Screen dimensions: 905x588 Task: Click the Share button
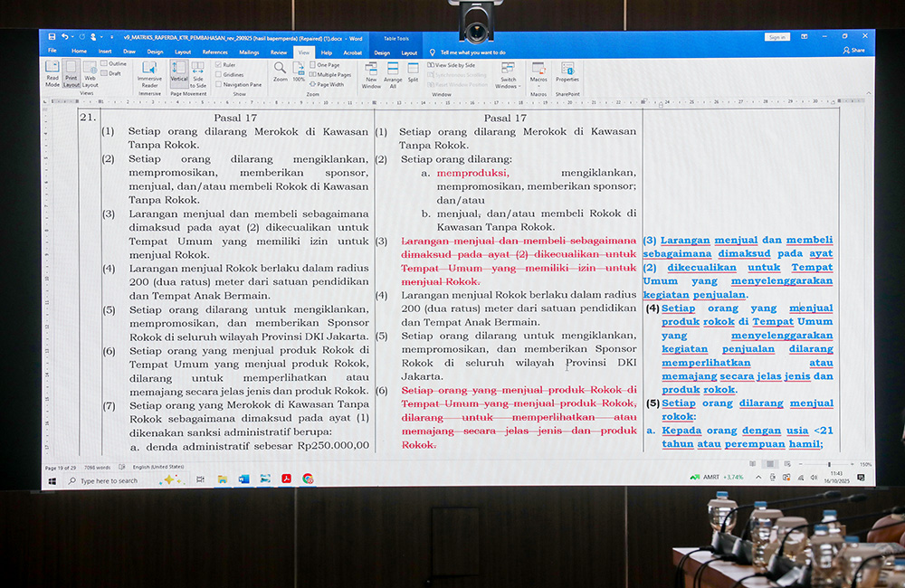[854, 51]
